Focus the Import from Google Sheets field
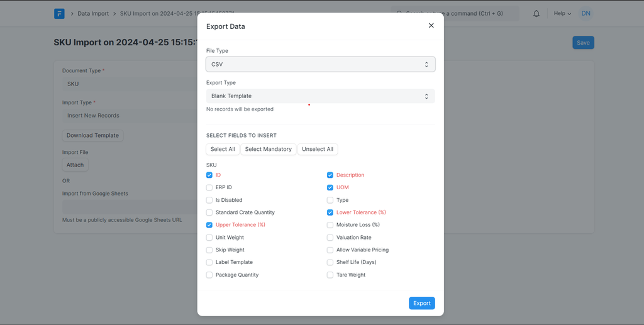Viewport: 644px width, 325px height. coord(130,207)
